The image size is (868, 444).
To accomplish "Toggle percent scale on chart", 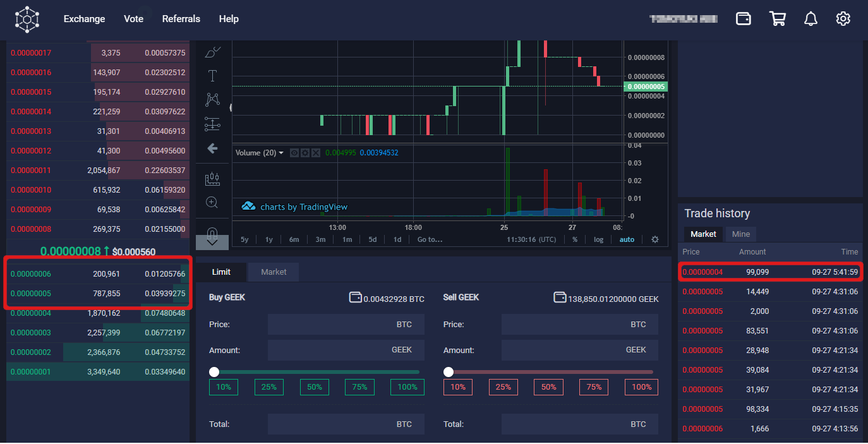I will click(x=575, y=240).
